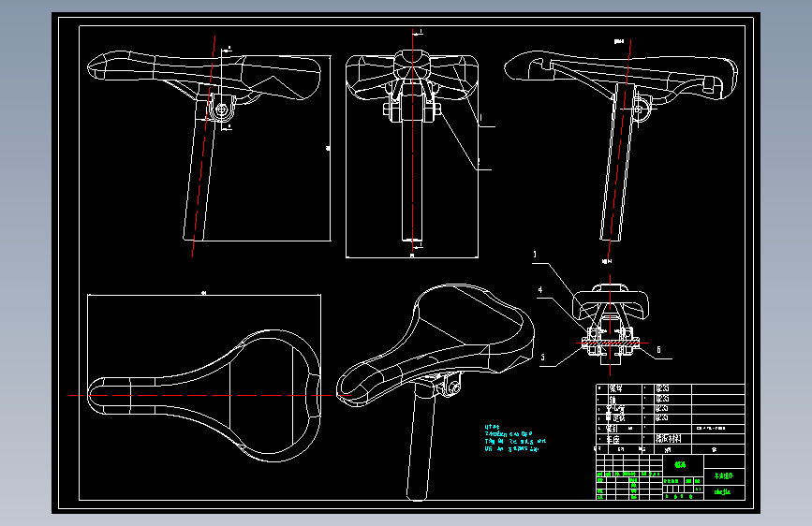
Task: Pick the front view saddle with vertical post
Action: click(x=412, y=146)
